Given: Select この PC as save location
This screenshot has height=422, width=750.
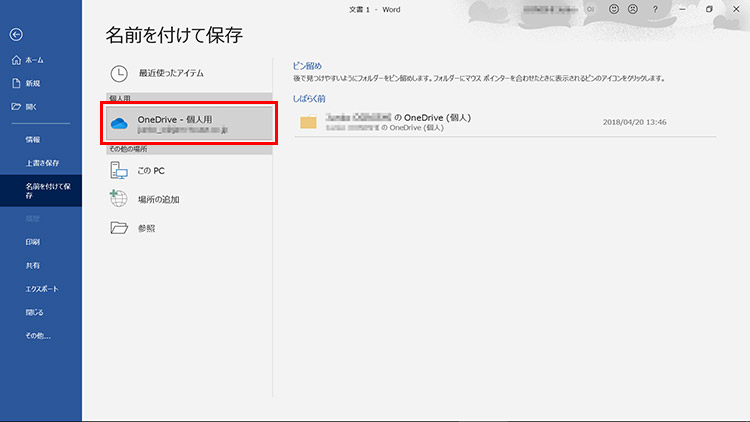Looking at the screenshot, I should [x=151, y=170].
